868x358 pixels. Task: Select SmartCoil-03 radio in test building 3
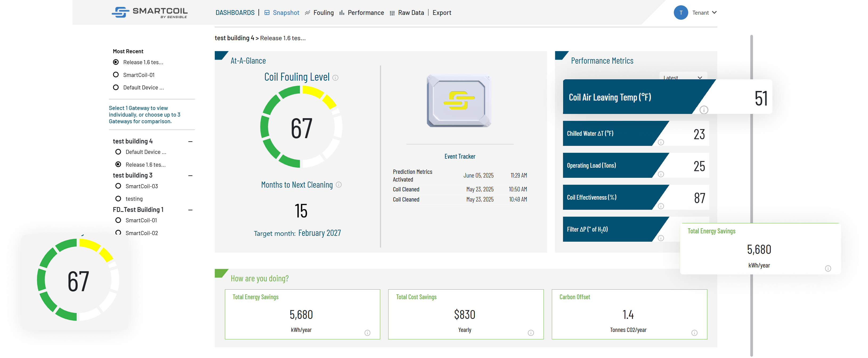[118, 186]
